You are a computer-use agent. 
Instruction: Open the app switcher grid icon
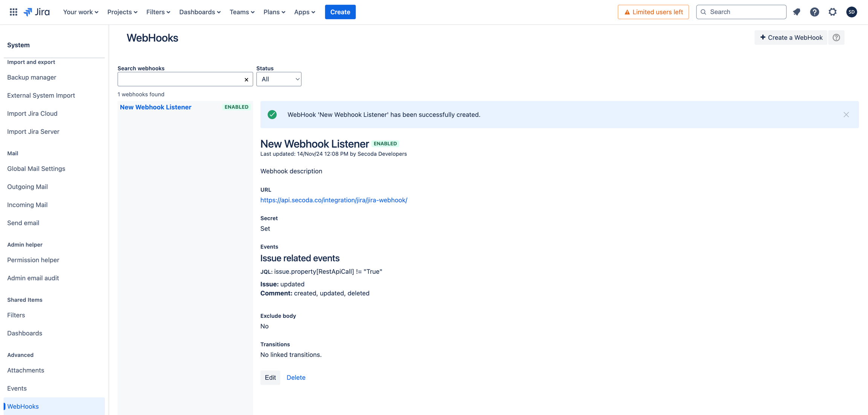pos(14,12)
